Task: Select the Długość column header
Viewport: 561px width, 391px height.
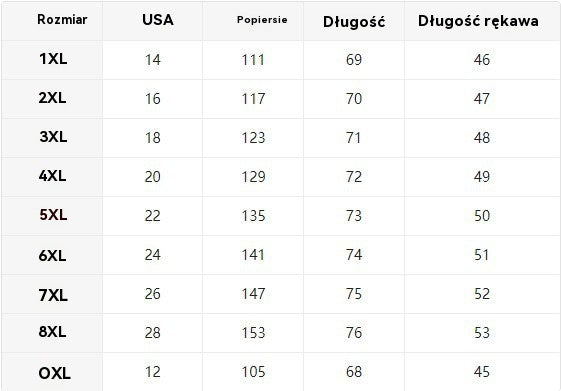Action: 354,21
